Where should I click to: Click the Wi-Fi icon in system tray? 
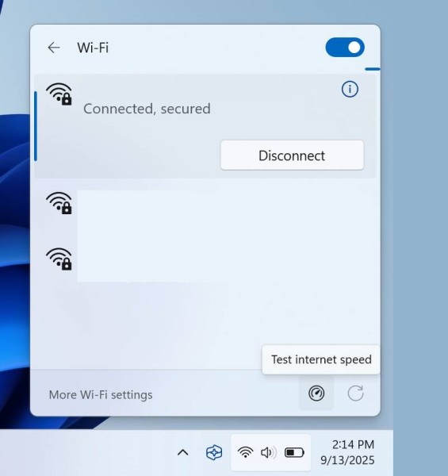click(245, 453)
